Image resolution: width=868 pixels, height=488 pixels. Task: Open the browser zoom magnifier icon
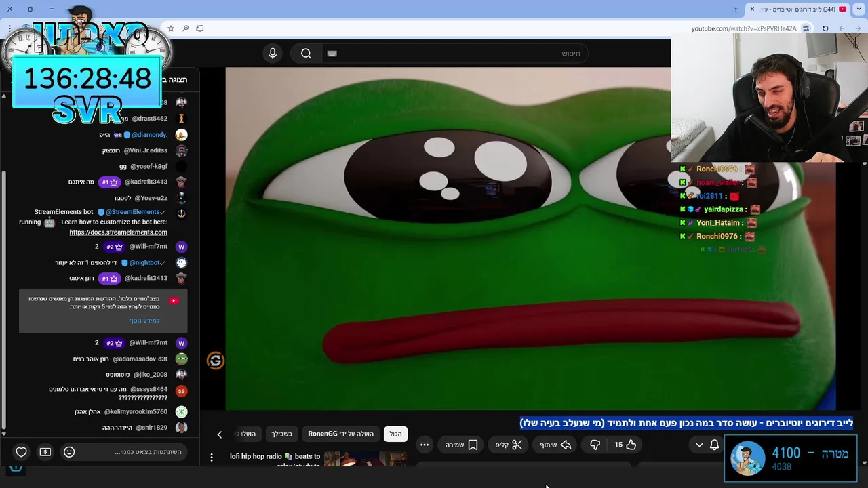pos(185,28)
